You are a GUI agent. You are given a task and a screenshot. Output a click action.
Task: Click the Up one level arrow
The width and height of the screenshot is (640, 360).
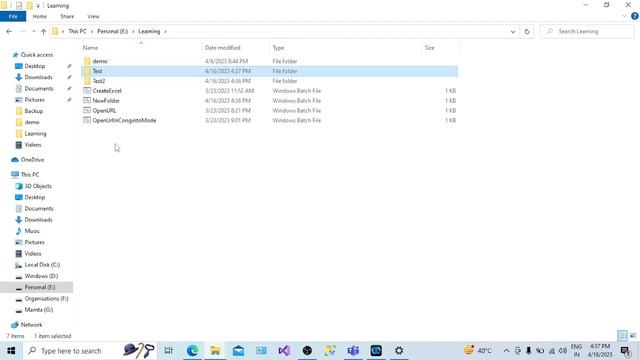[x=43, y=31]
